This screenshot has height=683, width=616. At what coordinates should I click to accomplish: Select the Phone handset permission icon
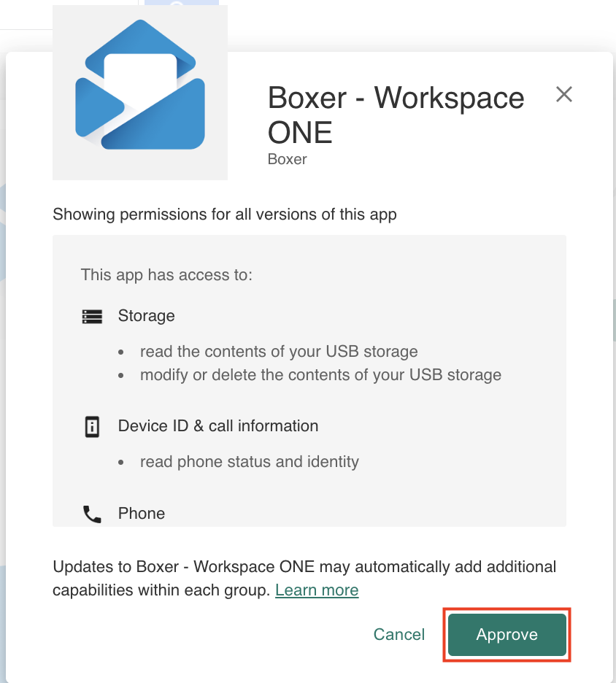pyautogui.click(x=93, y=513)
